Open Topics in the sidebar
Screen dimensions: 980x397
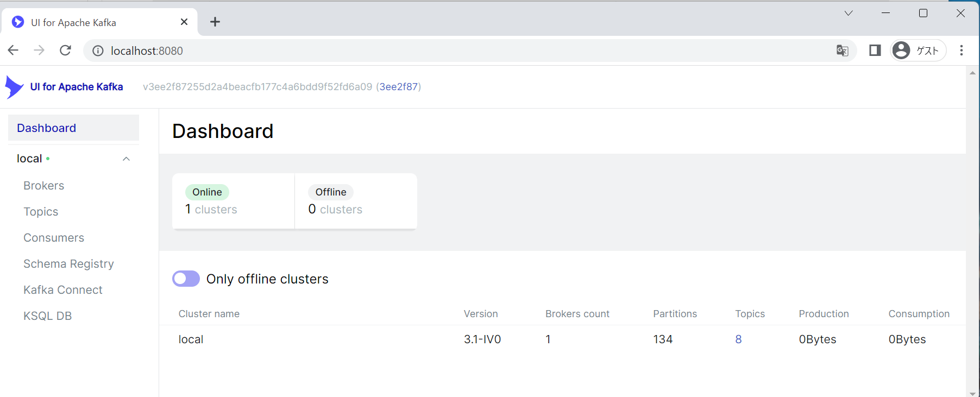(x=41, y=212)
